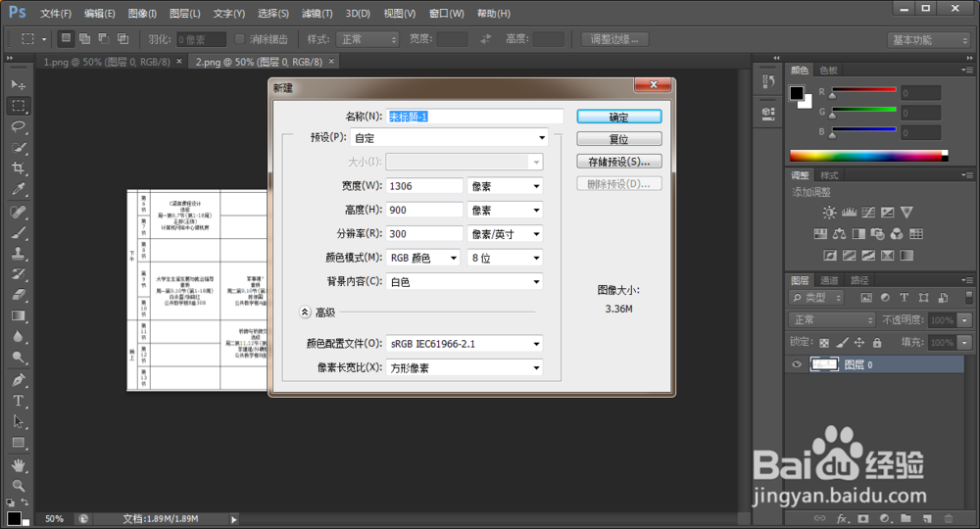Select the Move tool

point(18,84)
